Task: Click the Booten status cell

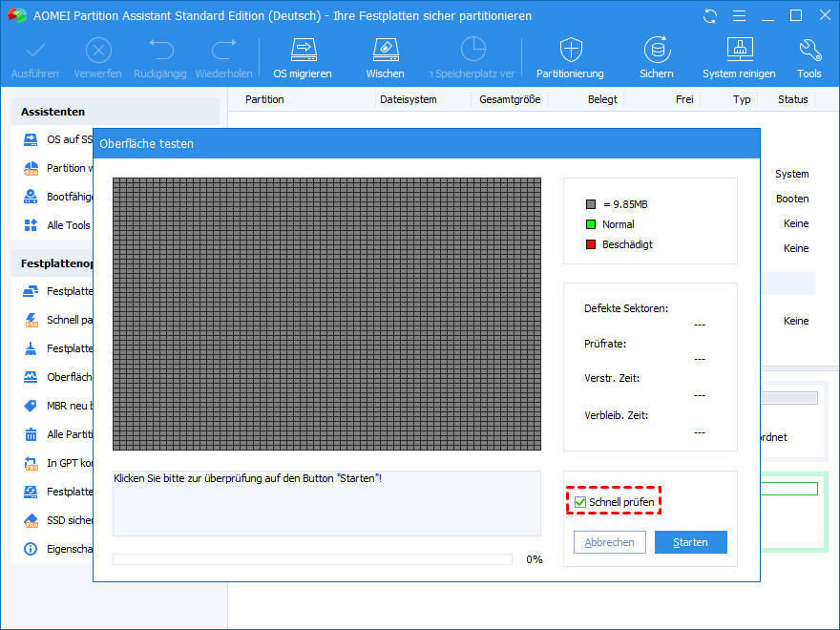Action: [x=792, y=199]
